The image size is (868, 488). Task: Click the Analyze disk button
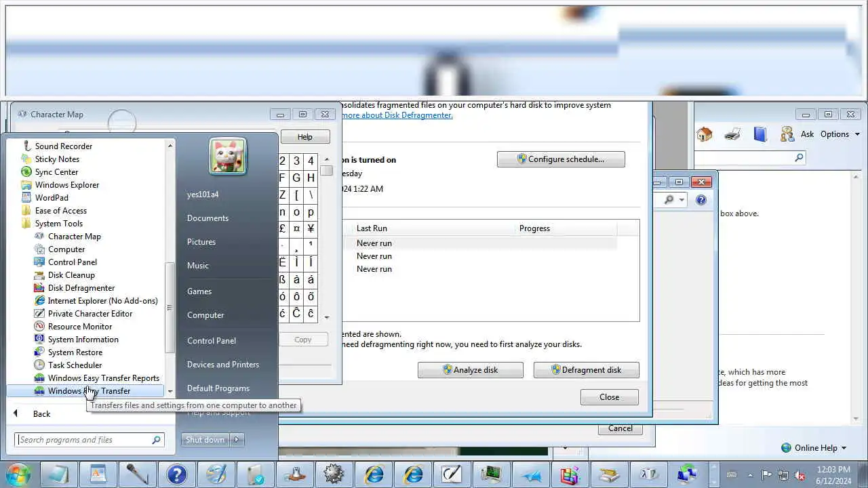pyautogui.click(x=471, y=370)
